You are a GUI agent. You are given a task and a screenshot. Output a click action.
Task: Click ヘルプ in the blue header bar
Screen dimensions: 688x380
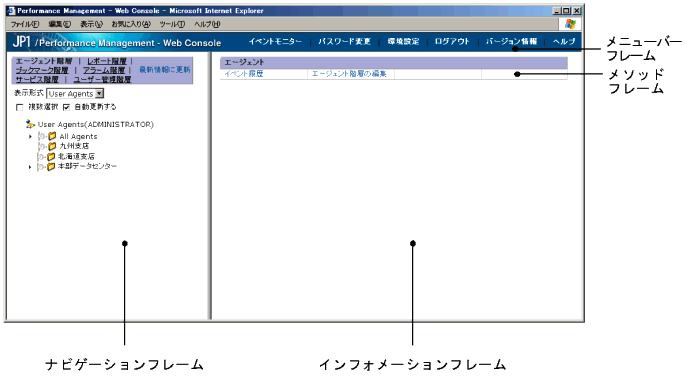pos(564,41)
